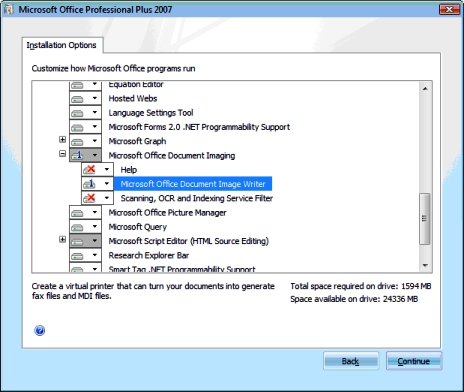This screenshot has width=464, height=392.
Task: Click the 'Total space required on drive' text
Action: coord(361,286)
